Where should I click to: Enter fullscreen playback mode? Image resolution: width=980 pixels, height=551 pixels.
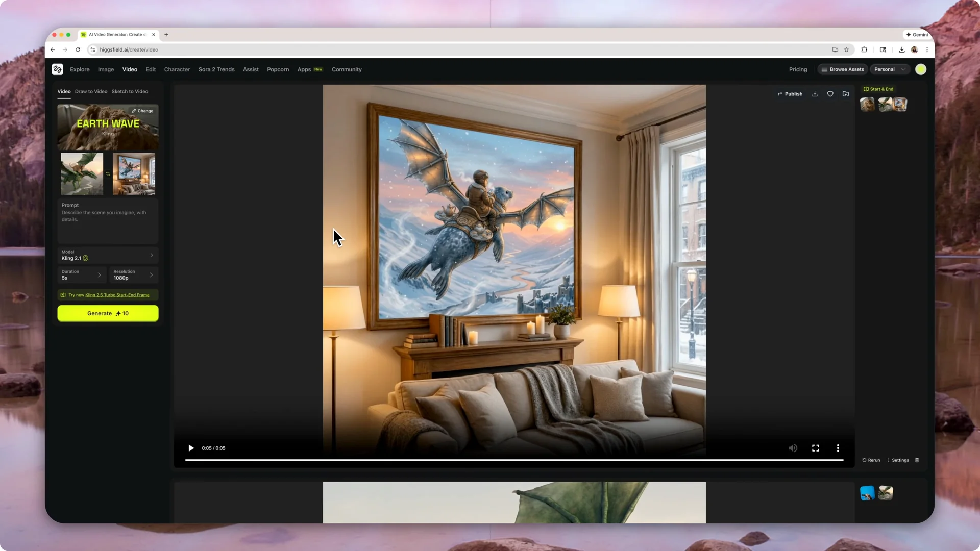815,448
